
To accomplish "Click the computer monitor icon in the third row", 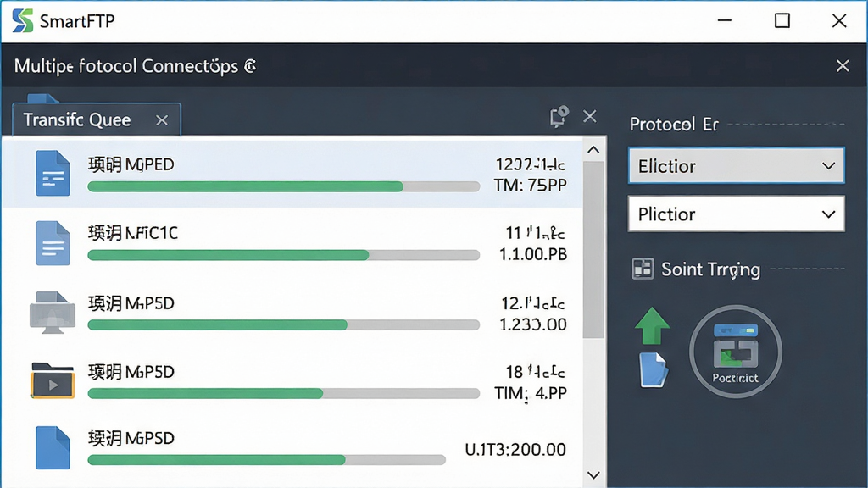I will point(52,313).
